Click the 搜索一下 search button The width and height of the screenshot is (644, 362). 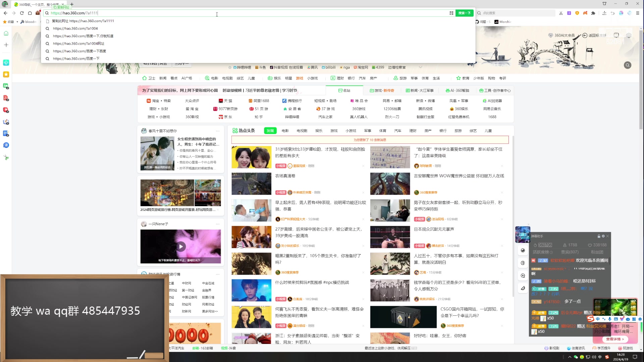click(464, 13)
